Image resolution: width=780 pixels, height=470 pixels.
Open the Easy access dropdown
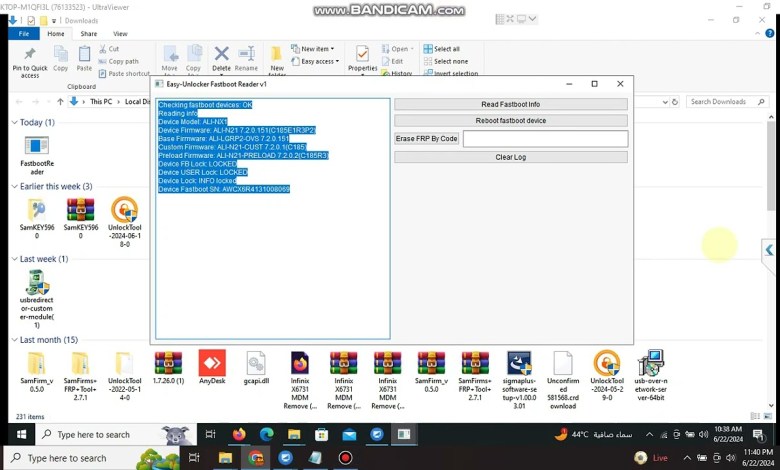[318, 61]
